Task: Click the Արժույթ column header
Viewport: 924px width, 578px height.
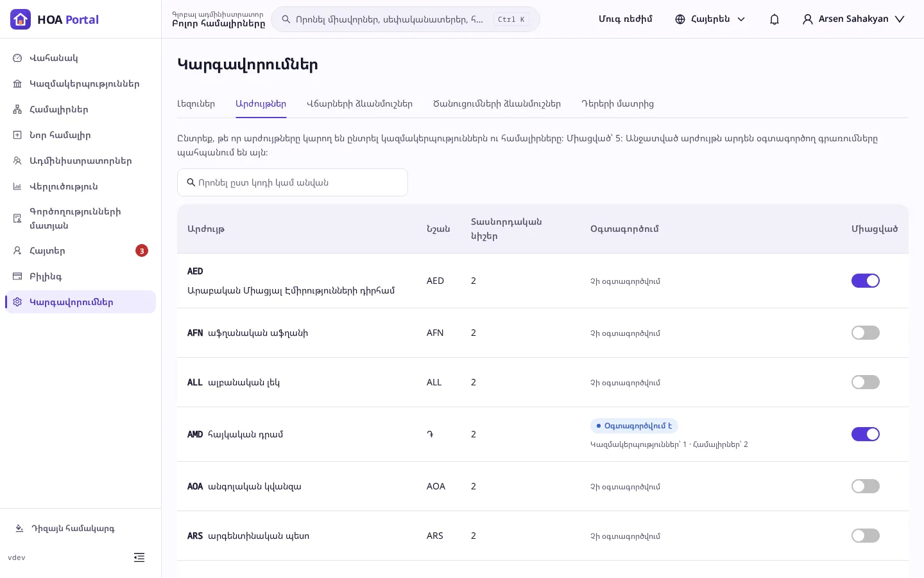Action: tap(206, 229)
